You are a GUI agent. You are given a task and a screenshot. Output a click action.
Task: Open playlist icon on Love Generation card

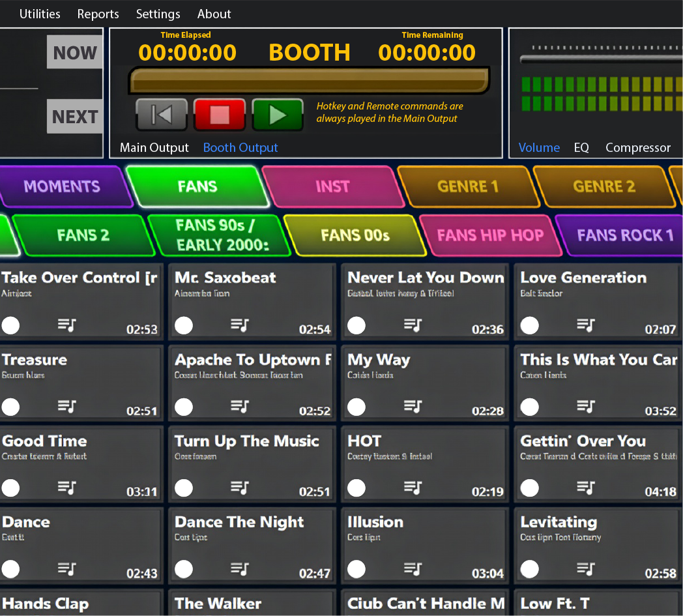585,325
